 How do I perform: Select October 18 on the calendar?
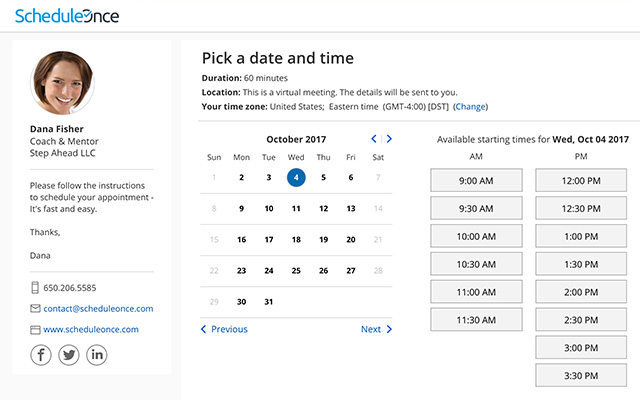click(x=296, y=240)
